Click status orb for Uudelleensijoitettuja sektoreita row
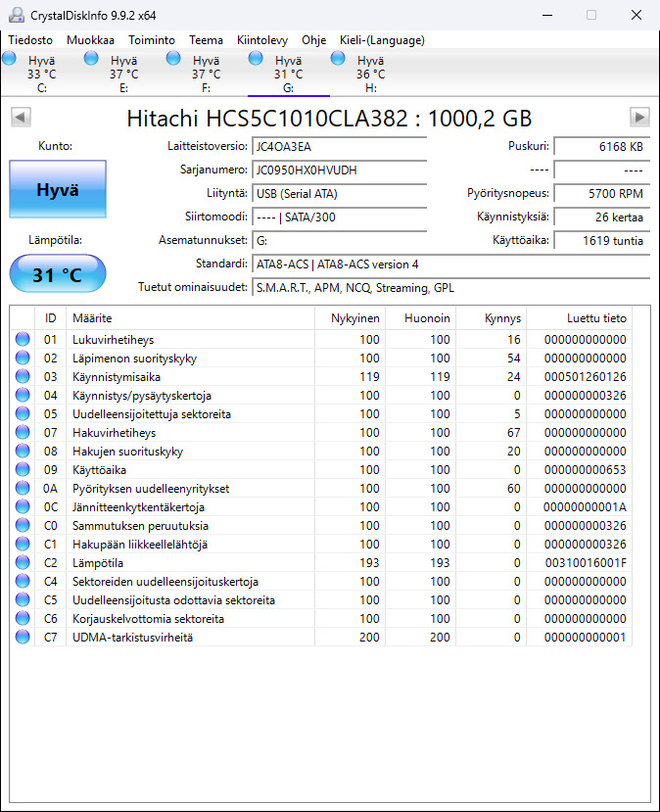Screen dimensions: 660x812 tap(23, 414)
